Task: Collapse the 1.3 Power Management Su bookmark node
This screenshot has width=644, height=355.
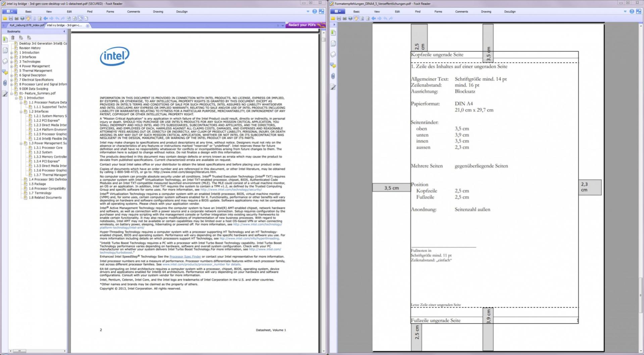Action: click(21, 143)
